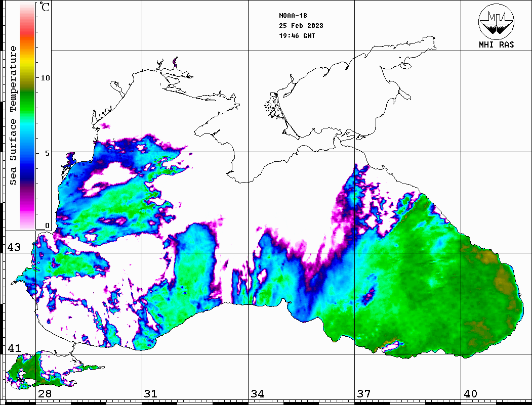Click the '5' tick on color scale

pyautogui.click(x=47, y=153)
